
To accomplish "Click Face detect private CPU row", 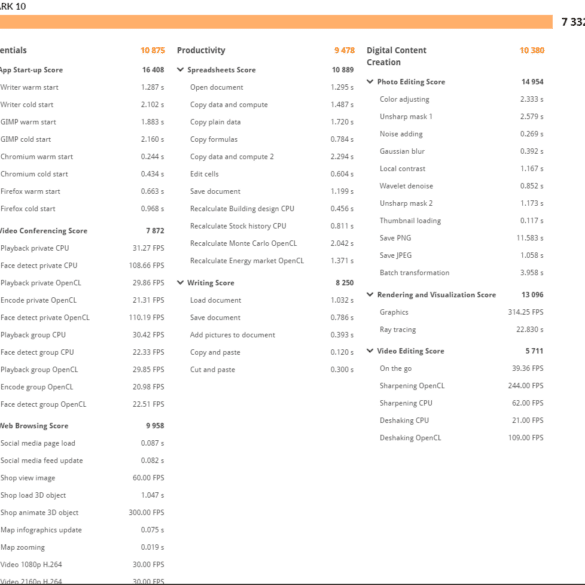I will (x=82, y=265).
